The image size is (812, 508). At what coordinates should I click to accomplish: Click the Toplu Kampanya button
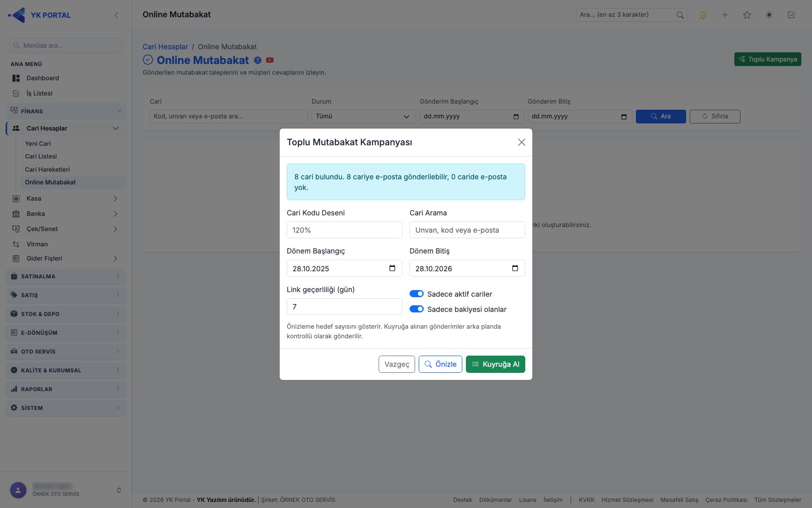coord(767,59)
